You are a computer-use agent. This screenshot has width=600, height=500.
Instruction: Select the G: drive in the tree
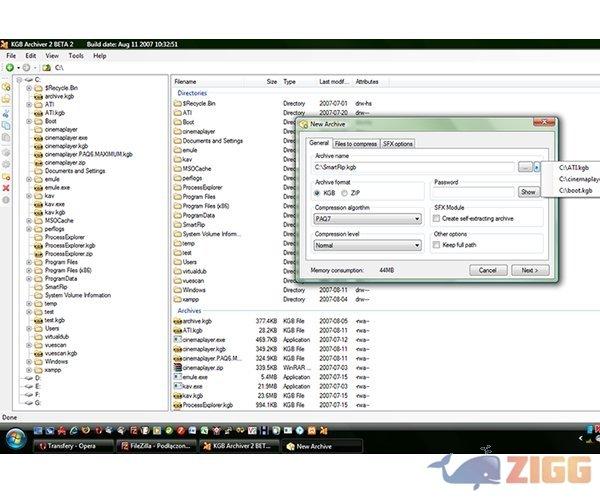(x=38, y=403)
